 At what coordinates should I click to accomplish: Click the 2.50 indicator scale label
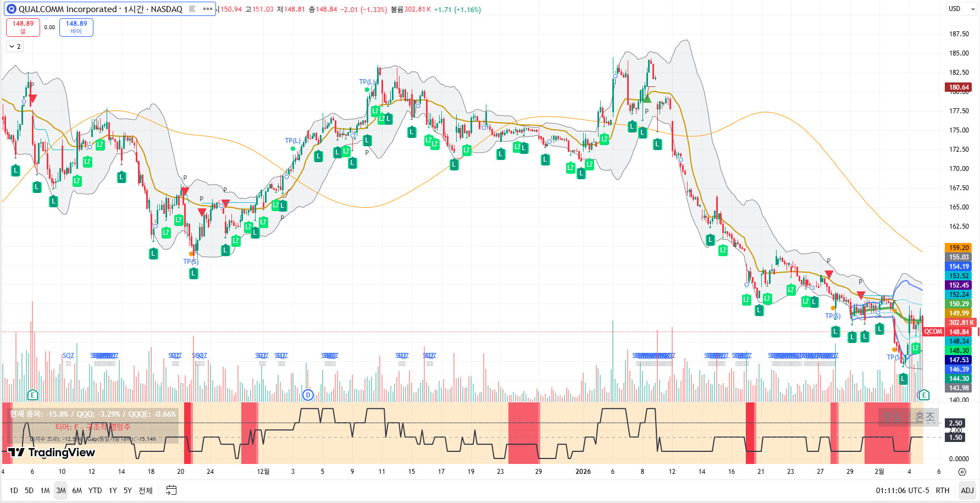click(956, 423)
